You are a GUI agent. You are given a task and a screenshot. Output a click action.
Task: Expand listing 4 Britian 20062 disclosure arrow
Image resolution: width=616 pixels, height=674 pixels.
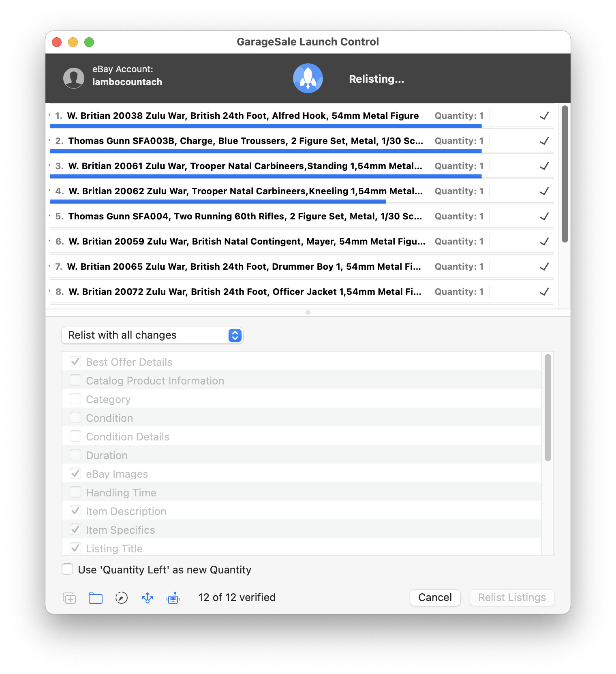pyautogui.click(x=50, y=191)
